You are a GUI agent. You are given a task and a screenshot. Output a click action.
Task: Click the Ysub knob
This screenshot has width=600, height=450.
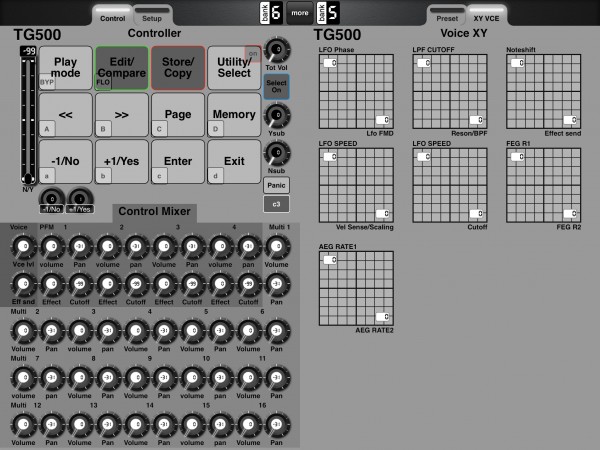tap(277, 116)
